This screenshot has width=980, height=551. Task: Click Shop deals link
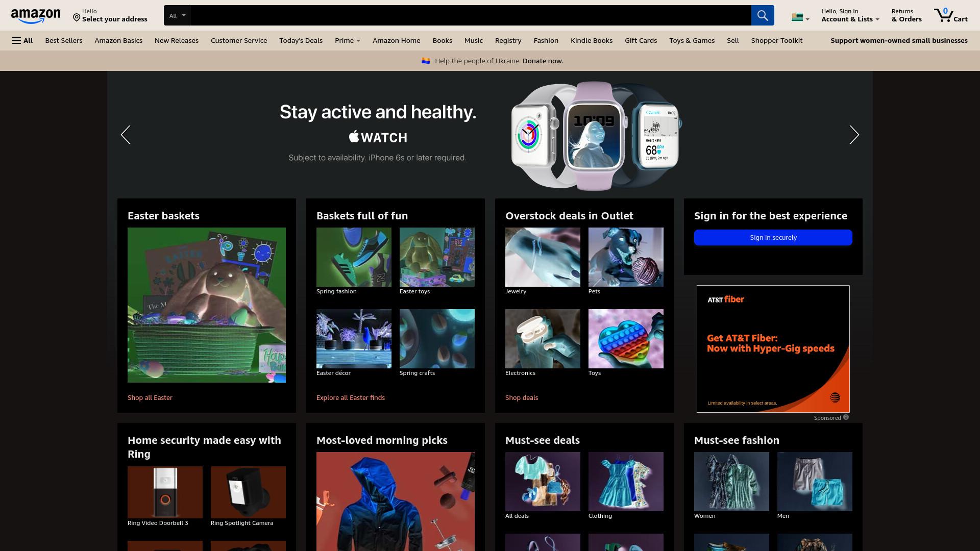522,397
